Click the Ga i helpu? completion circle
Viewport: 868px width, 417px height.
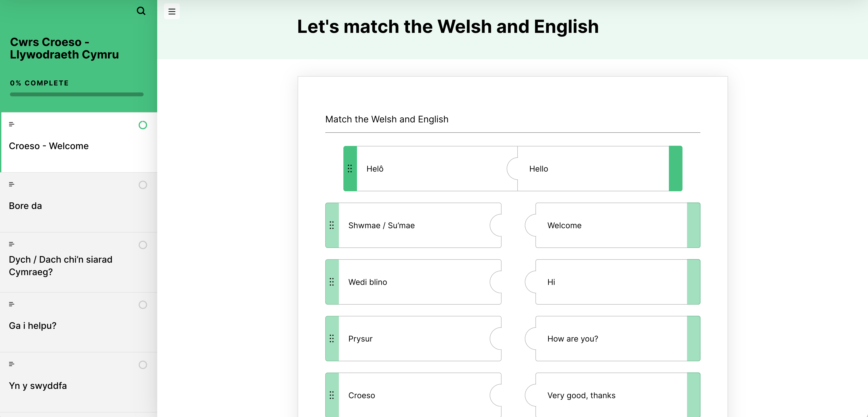coord(143,305)
